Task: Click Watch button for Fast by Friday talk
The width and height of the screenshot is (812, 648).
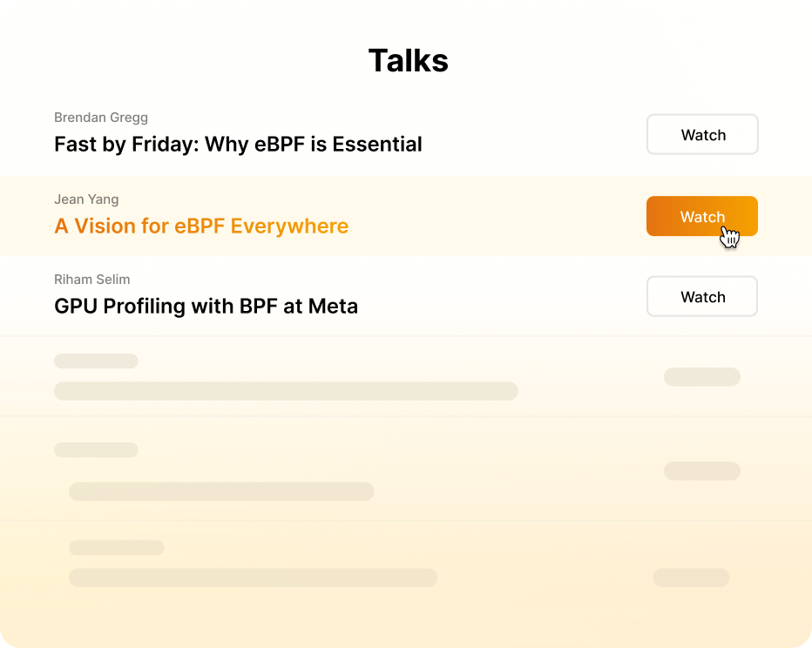Action: [x=702, y=135]
